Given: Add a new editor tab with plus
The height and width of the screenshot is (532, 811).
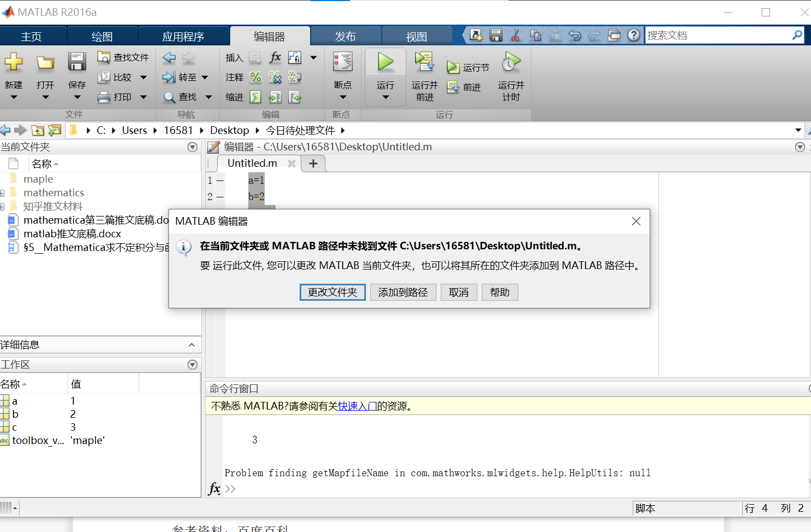Looking at the screenshot, I should point(313,163).
